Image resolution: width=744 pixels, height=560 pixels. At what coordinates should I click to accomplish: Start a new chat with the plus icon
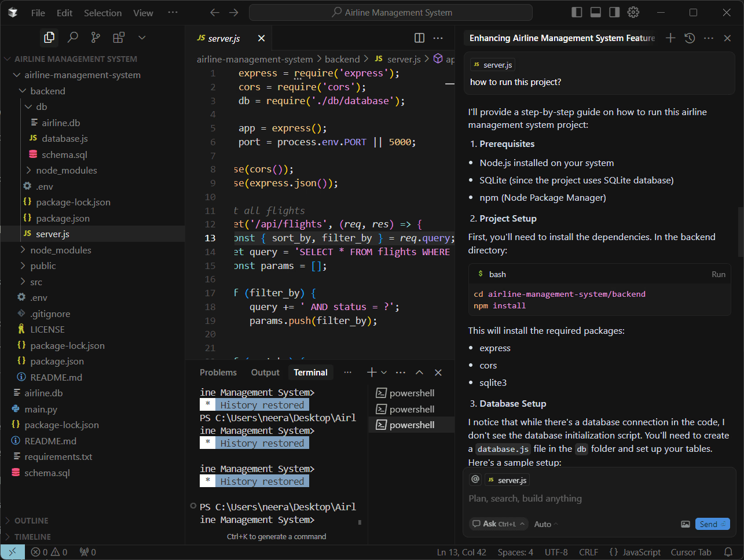[x=670, y=38]
